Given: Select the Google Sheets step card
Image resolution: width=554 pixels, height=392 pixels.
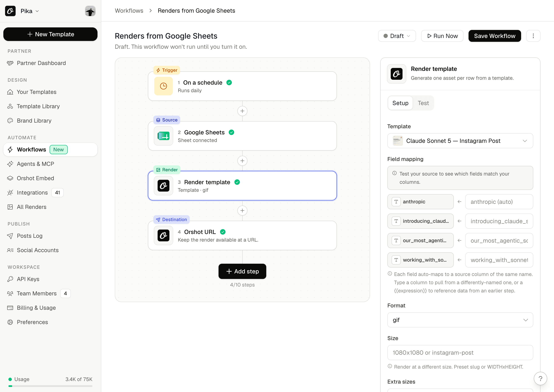Looking at the screenshot, I should 242,136.
